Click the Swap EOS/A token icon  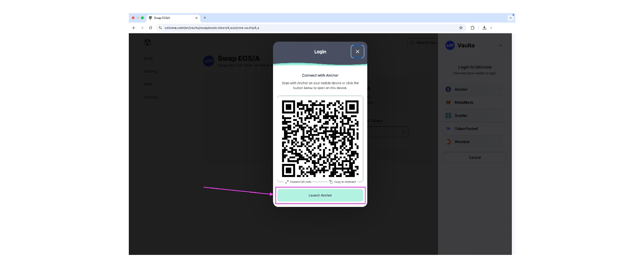(209, 61)
